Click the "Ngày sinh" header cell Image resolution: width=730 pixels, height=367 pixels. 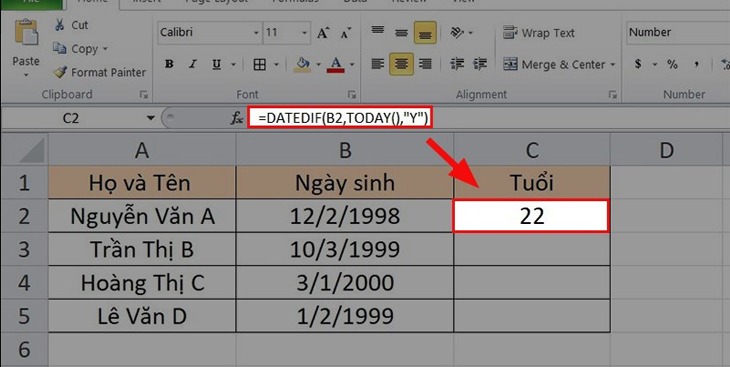345,183
